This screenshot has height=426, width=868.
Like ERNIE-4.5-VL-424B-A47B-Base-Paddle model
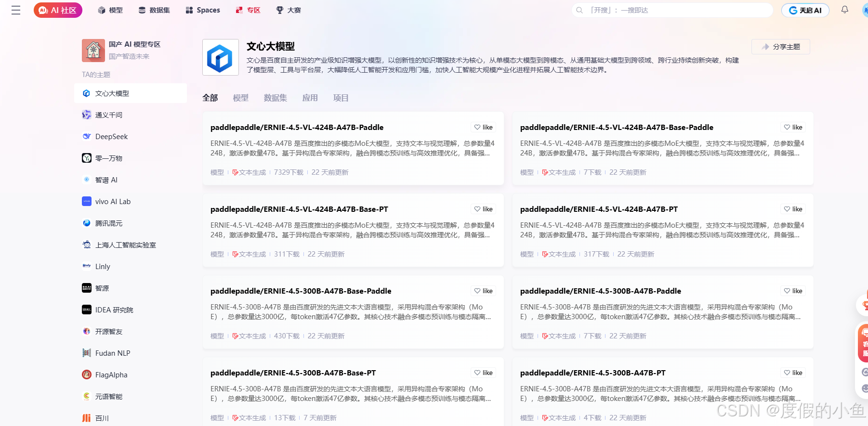[793, 127]
